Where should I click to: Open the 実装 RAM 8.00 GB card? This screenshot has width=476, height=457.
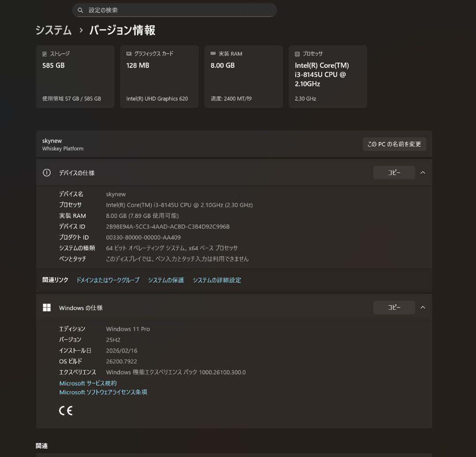pyautogui.click(x=243, y=77)
